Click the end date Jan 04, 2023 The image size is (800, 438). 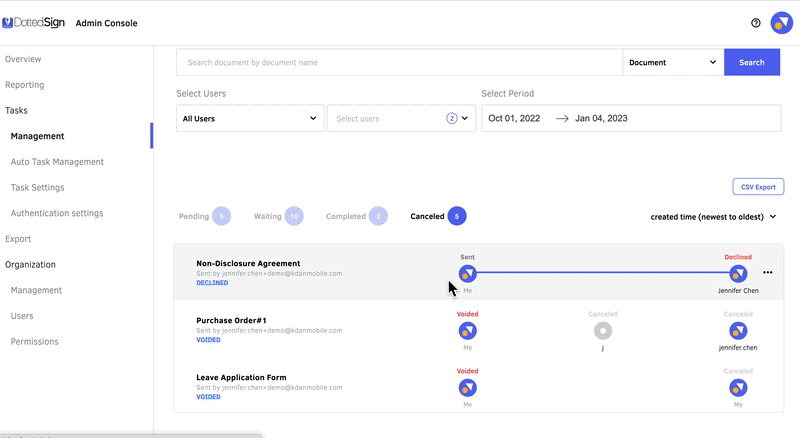tap(601, 118)
